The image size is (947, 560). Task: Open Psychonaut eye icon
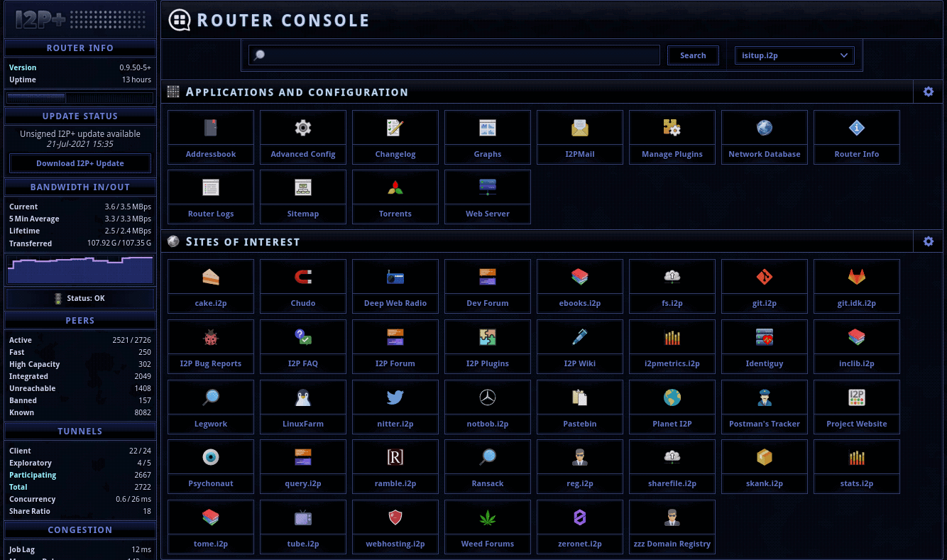(211, 457)
